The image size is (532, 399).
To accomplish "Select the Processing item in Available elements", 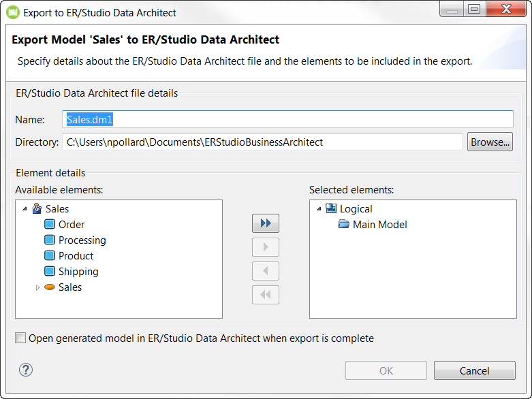I will 82,240.
